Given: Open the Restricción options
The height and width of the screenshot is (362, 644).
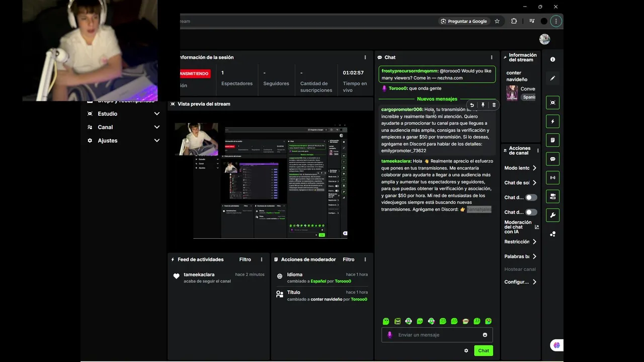Looking at the screenshot, I should point(520,242).
